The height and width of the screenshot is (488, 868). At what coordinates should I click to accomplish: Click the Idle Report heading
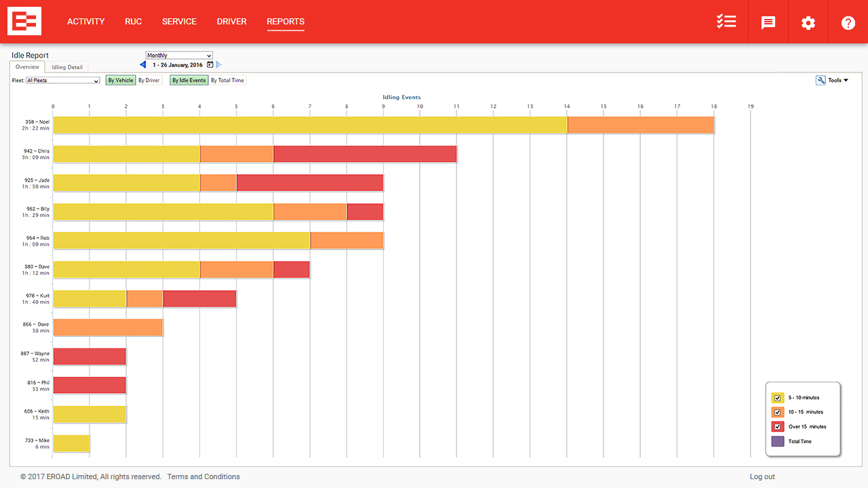click(31, 56)
